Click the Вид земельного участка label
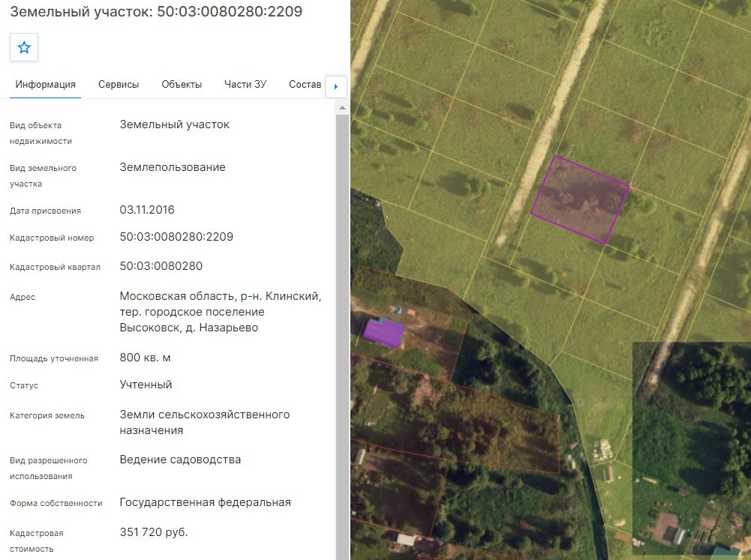This screenshot has height=560, width=751. point(43,176)
